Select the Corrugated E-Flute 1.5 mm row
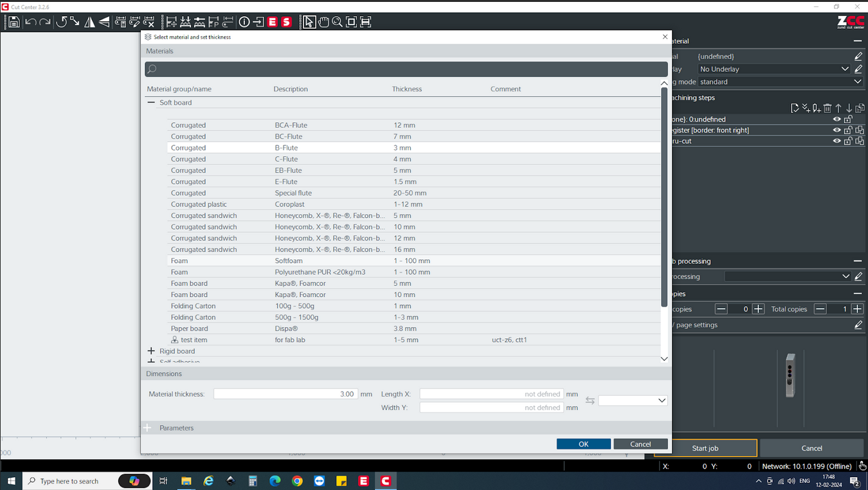Screen dimensions: 868x490 click(413, 182)
